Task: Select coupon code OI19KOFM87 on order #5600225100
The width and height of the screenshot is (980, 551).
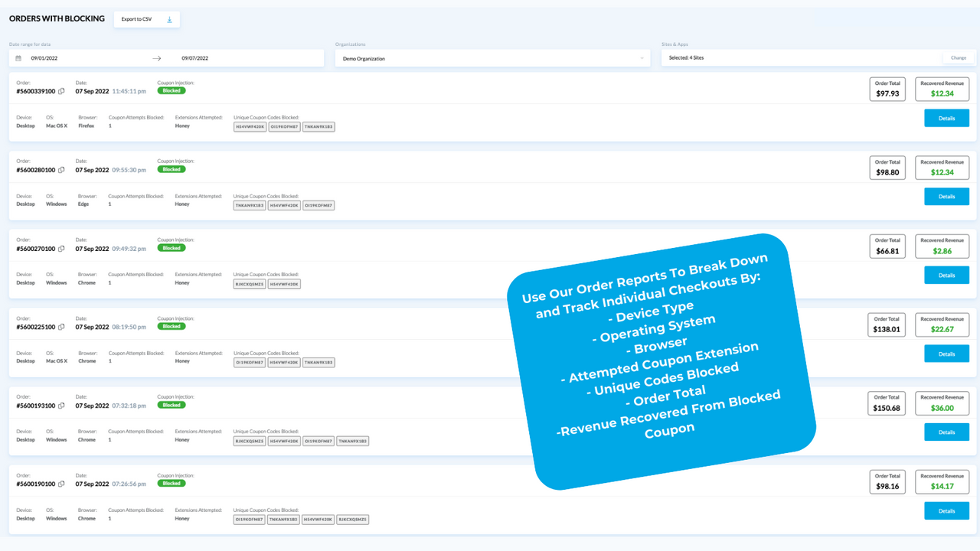Action: [250, 362]
